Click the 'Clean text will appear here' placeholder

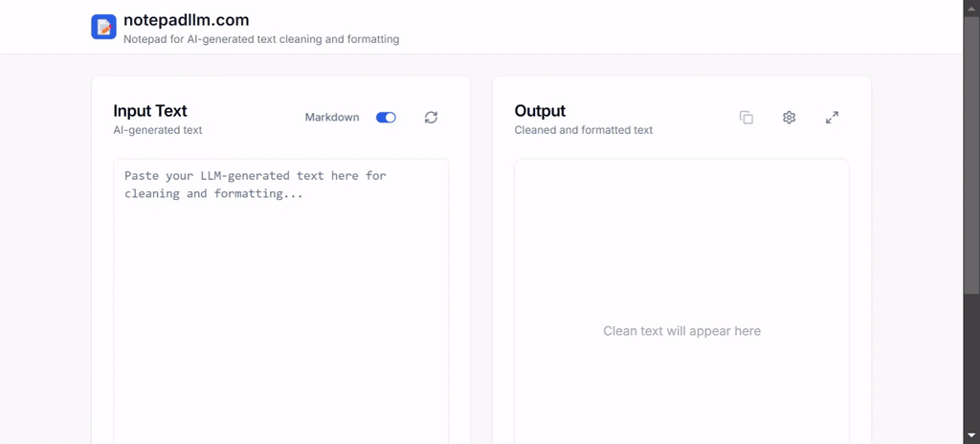tap(681, 331)
